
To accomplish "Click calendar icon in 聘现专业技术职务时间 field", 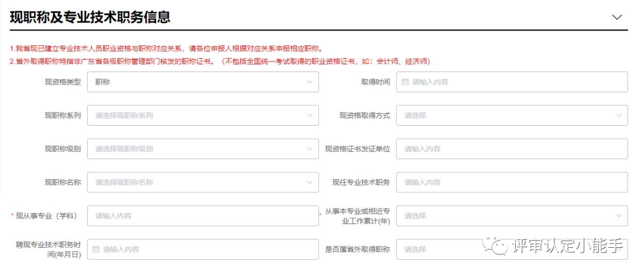I will (96, 249).
